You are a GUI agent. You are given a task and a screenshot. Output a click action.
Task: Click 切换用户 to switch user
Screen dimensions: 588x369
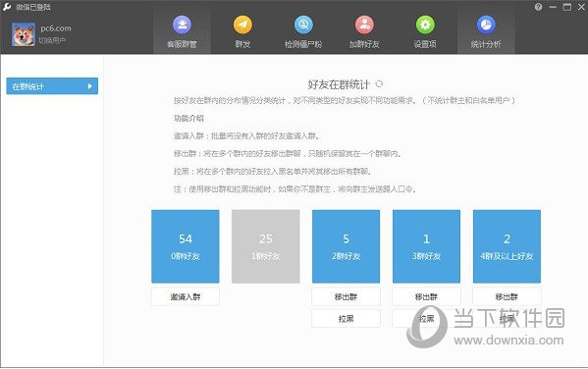point(52,40)
